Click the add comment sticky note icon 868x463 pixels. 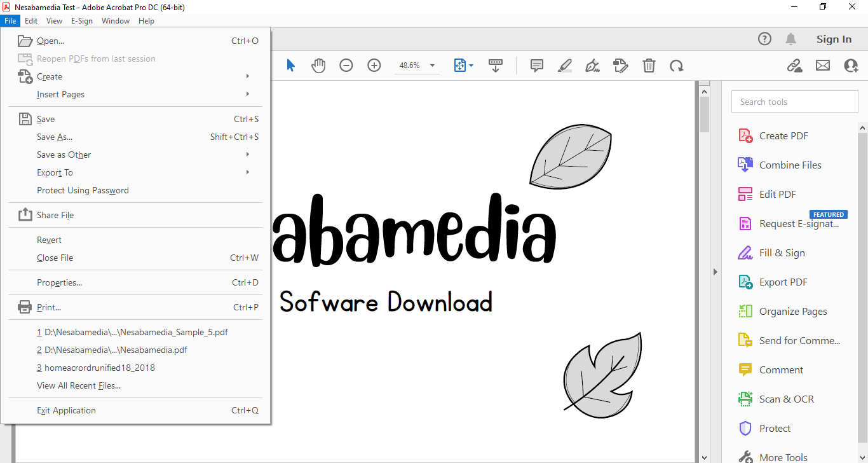pos(537,66)
